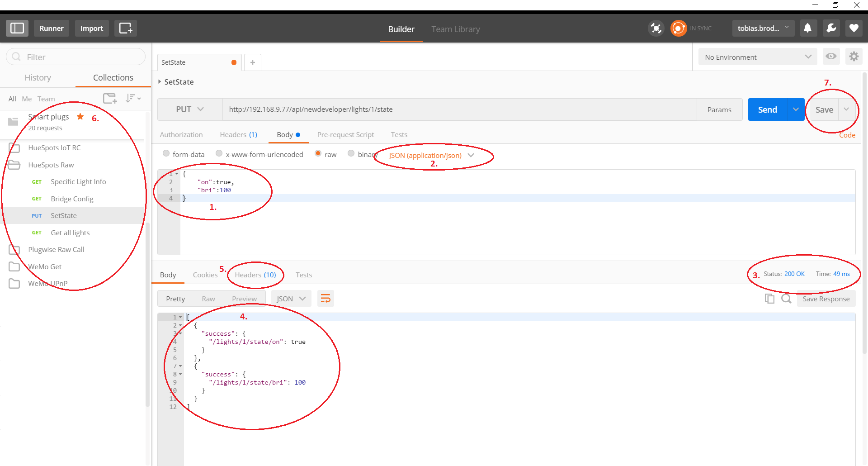Expand the SetState request title arrow

click(160, 82)
